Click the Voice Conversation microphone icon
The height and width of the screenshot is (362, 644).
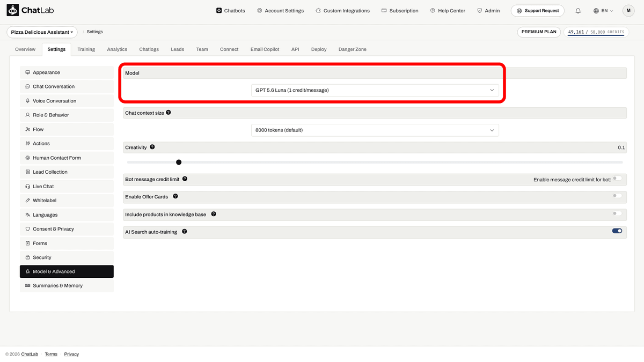coord(27,101)
